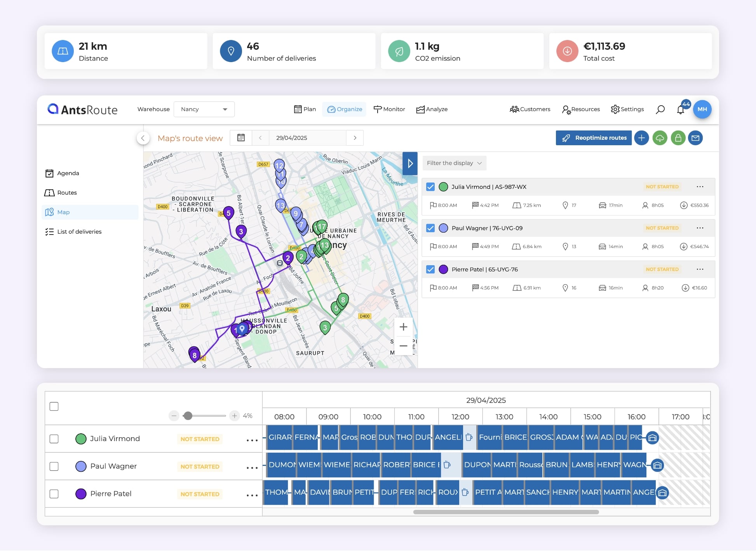Click the green cloud import icon
756x551 pixels.
point(660,138)
